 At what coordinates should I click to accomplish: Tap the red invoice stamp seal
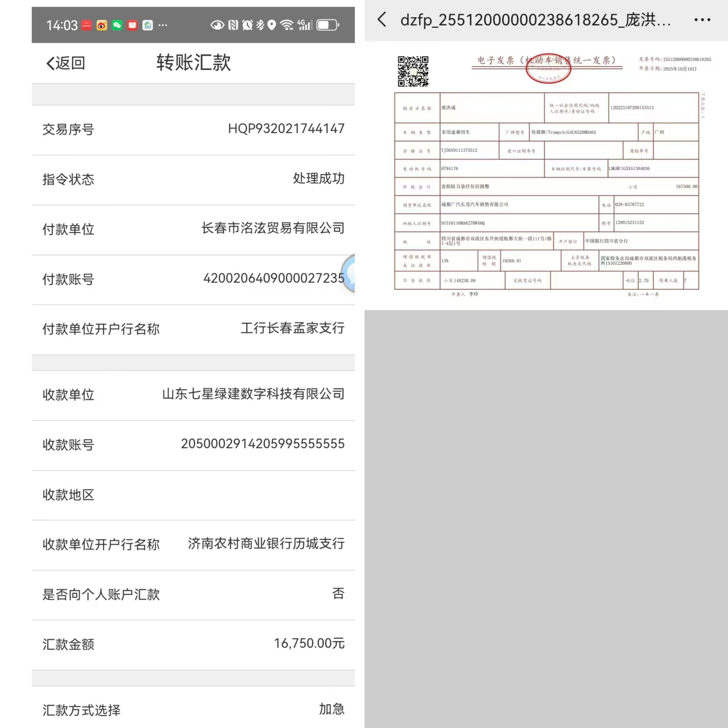click(x=548, y=69)
